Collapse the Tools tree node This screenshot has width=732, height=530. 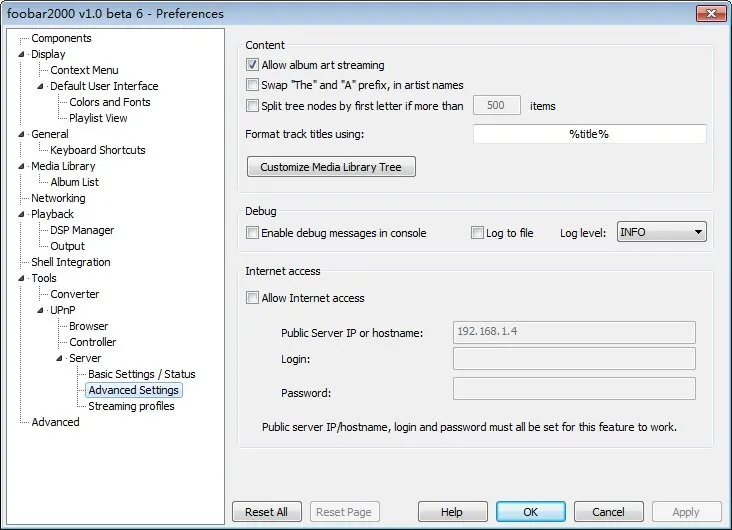pyautogui.click(x=21, y=278)
